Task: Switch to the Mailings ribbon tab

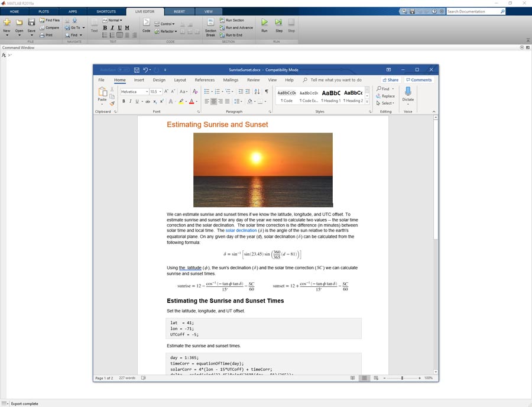Action: point(230,80)
